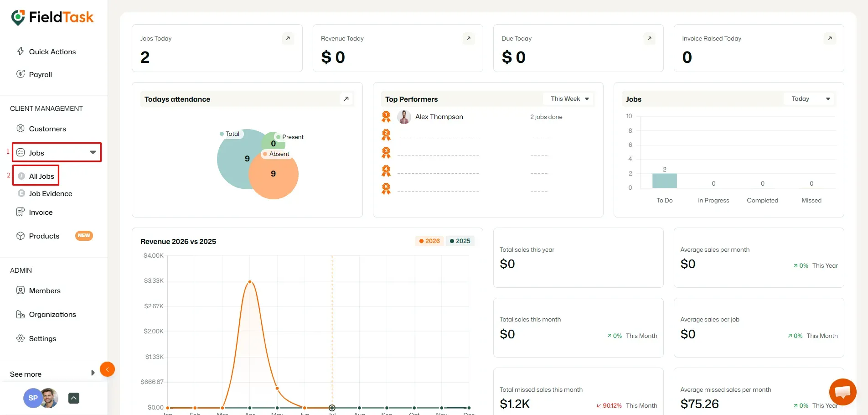
Task: Click the April peak data point
Action: [250, 282]
